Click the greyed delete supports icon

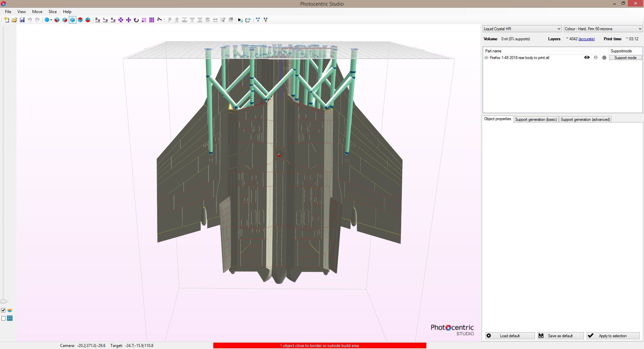[x=231, y=20]
